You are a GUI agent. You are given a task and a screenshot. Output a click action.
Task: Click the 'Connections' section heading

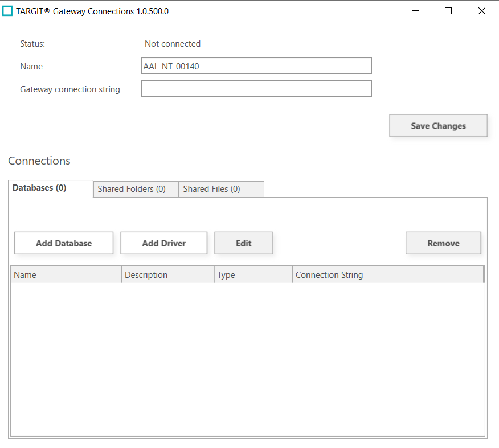pos(39,161)
